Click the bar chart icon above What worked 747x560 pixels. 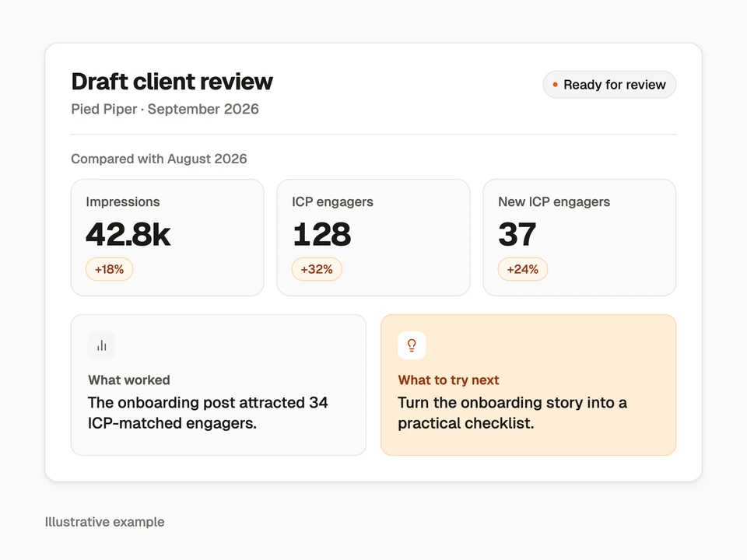click(x=101, y=345)
